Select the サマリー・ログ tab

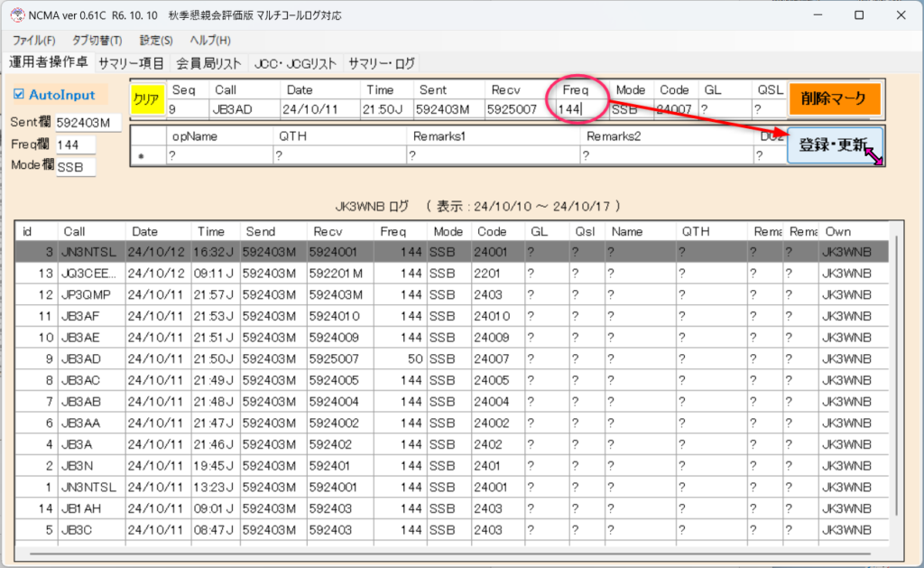[382, 63]
